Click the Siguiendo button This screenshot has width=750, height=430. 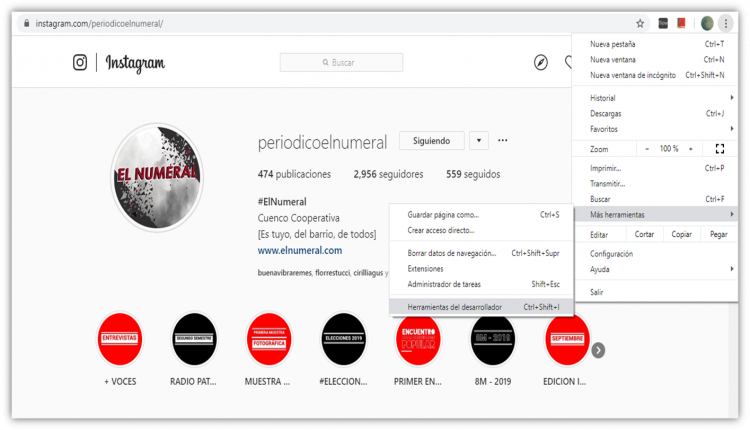tap(431, 141)
